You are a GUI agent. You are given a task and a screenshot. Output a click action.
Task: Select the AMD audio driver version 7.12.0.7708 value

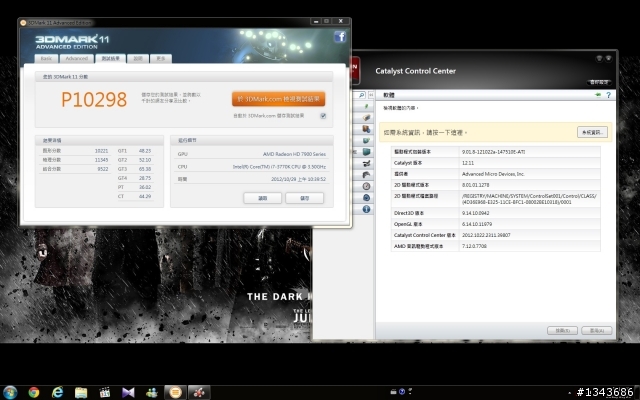coord(474,246)
